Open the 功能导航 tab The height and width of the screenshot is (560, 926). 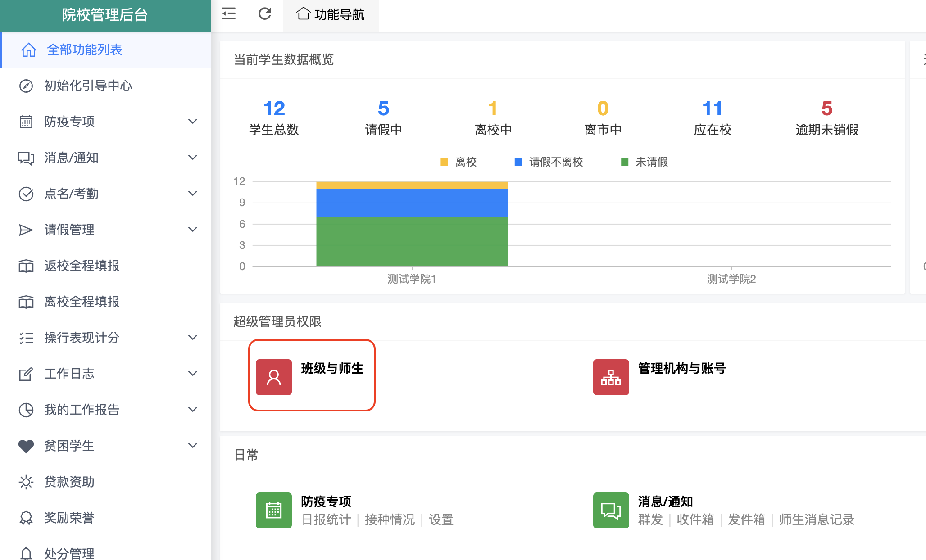[331, 14]
